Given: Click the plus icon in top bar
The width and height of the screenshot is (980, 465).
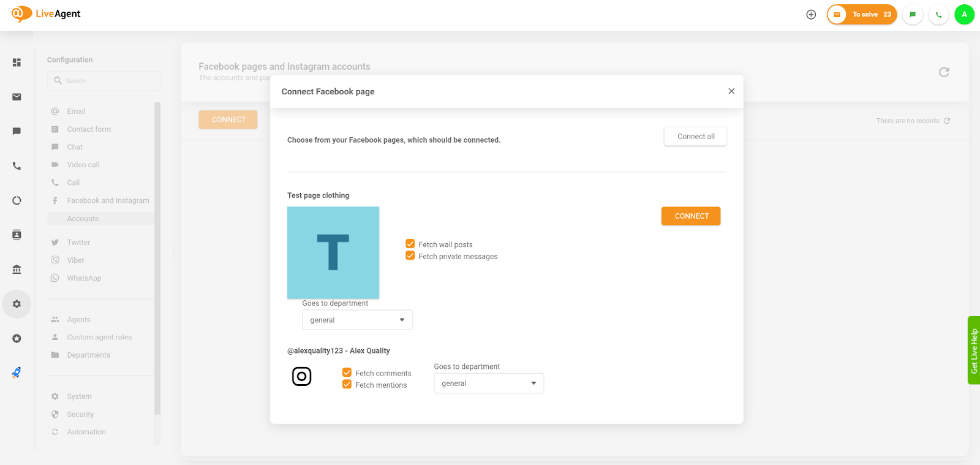Looking at the screenshot, I should point(811,15).
